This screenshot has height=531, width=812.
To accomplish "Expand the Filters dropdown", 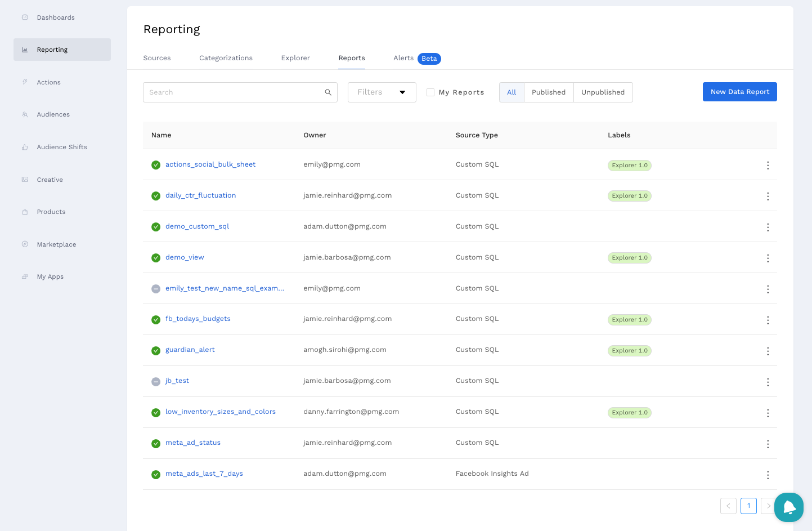I will 382,92.
